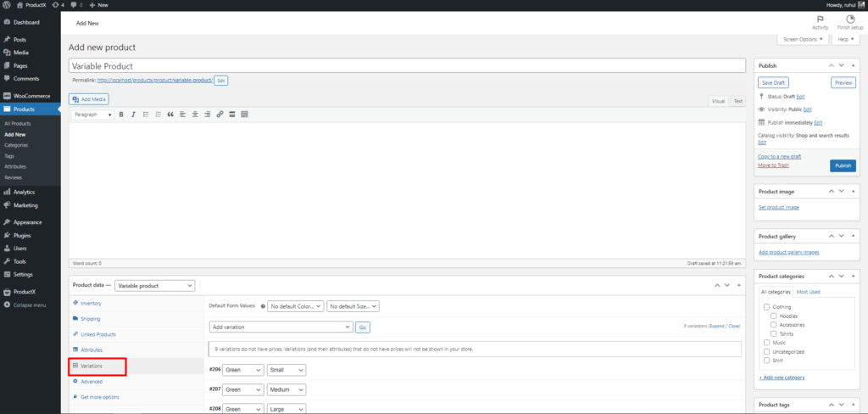Viewport: 868px width, 414px height.
Task: Click the product title input field
Action: (407, 65)
